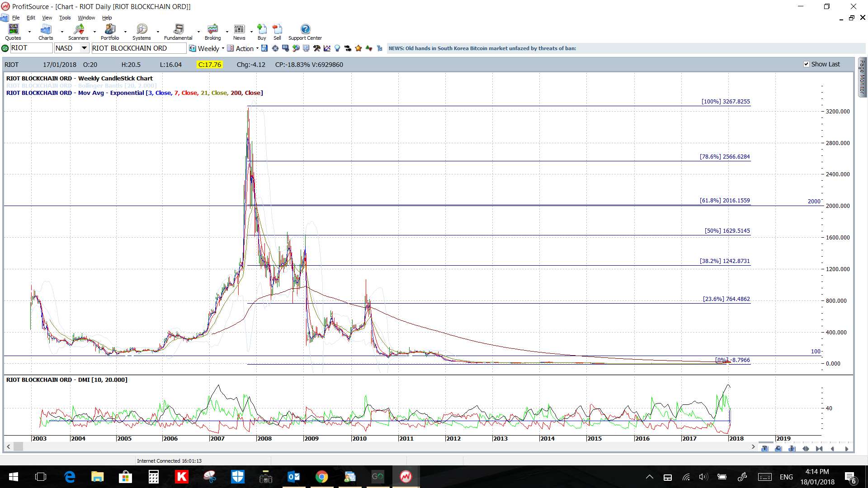The width and height of the screenshot is (868, 488).
Task: Click the red-green arrows icon
Action: [x=369, y=48]
